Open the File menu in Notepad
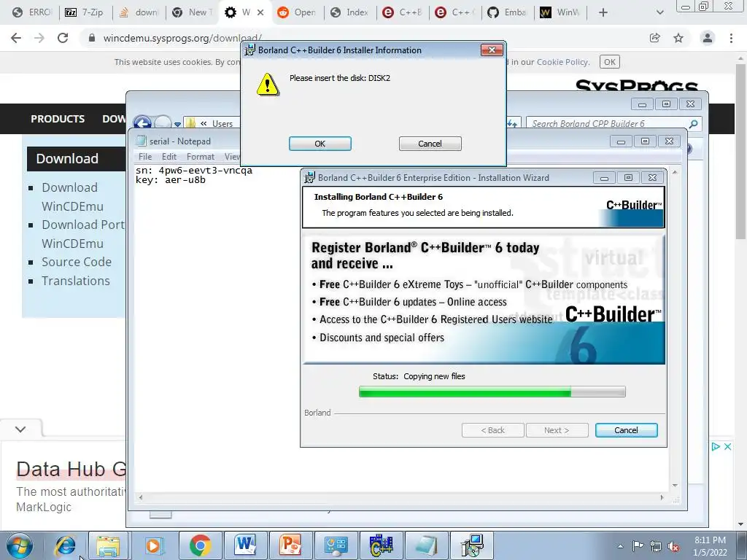747x560 pixels. (145, 157)
